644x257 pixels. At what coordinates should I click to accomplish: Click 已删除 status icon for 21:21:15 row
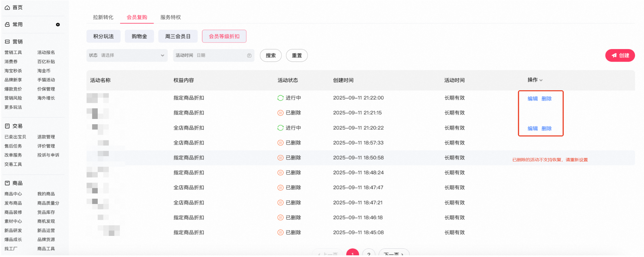pos(280,113)
